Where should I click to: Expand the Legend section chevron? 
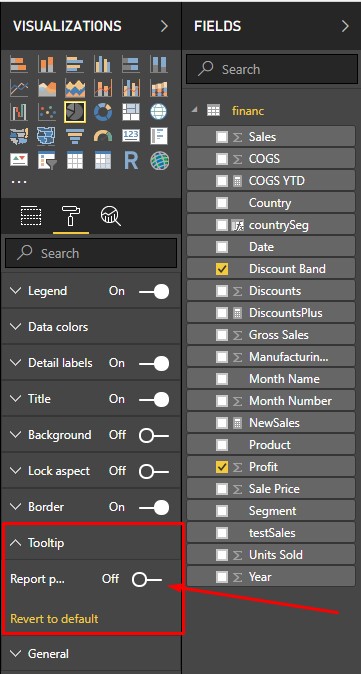[x=15, y=291]
